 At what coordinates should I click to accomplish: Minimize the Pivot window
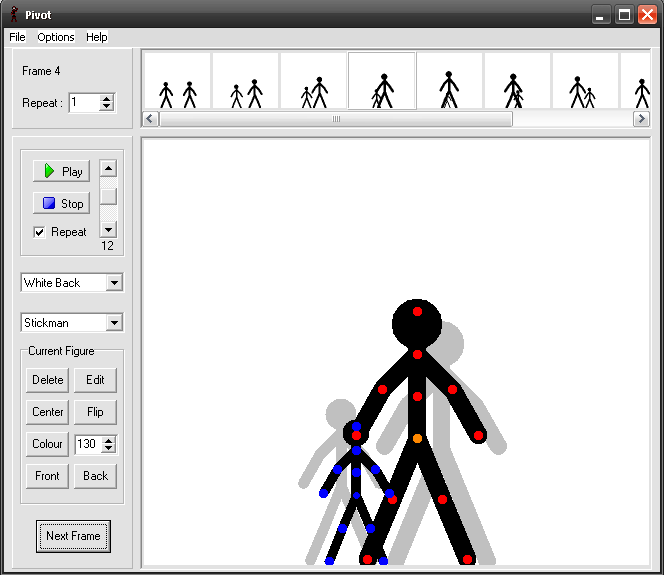(600, 15)
